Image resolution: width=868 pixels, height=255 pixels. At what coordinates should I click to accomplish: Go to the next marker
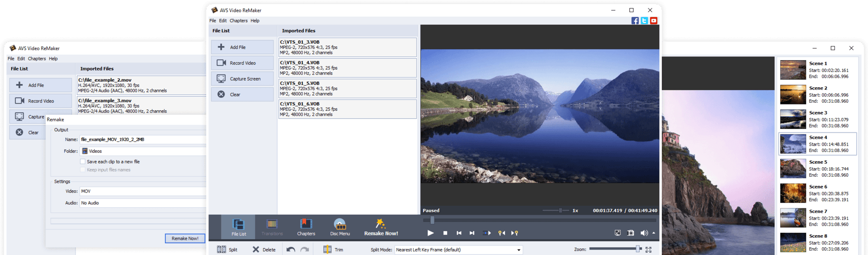click(x=514, y=233)
